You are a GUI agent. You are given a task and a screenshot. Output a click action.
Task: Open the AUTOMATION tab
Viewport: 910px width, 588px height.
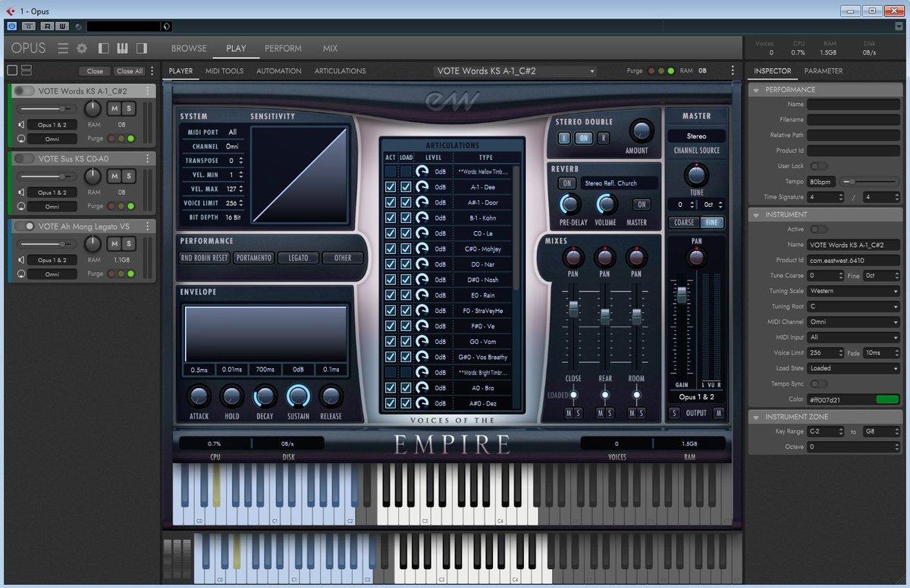[279, 71]
